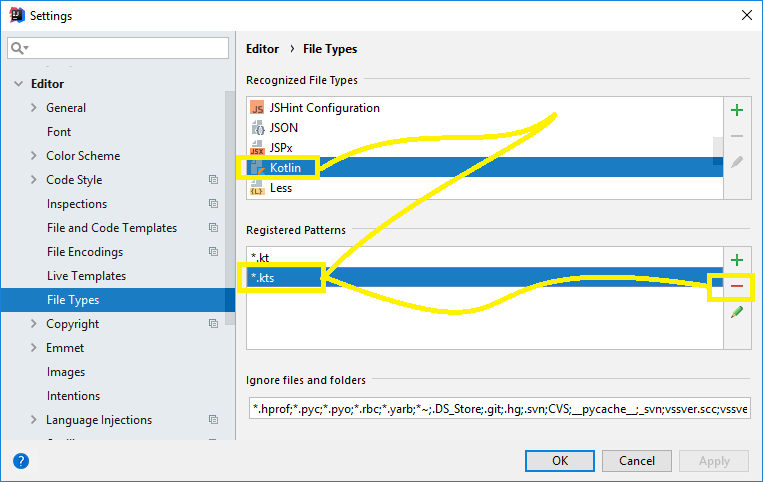The height and width of the screenshot is (482, 763).
Task: Click the JSHint Configuration file icon
Action: coord(257,107)
